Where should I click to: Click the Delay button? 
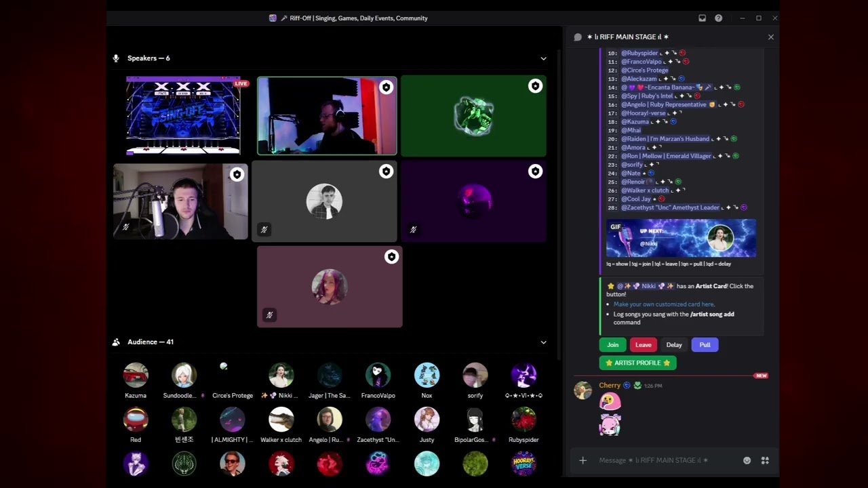coord(674,345)
